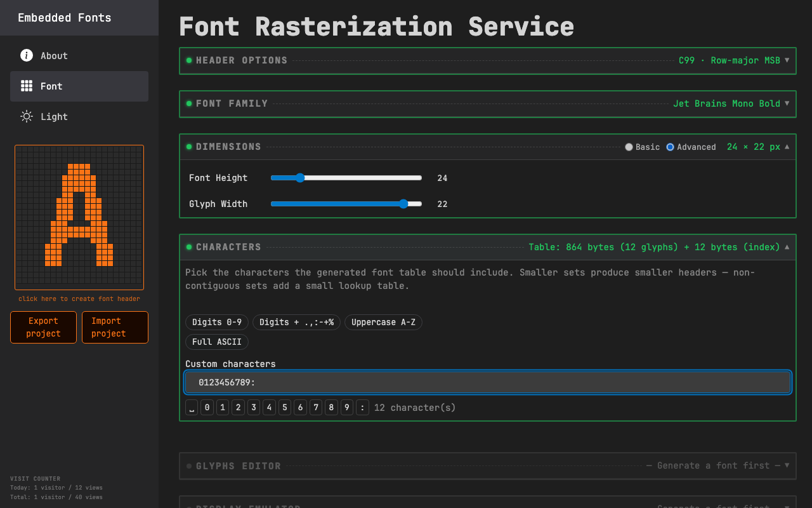Collapse the Characters section arrow
This screenshot has width=812, height=508.
coord(787,247)
